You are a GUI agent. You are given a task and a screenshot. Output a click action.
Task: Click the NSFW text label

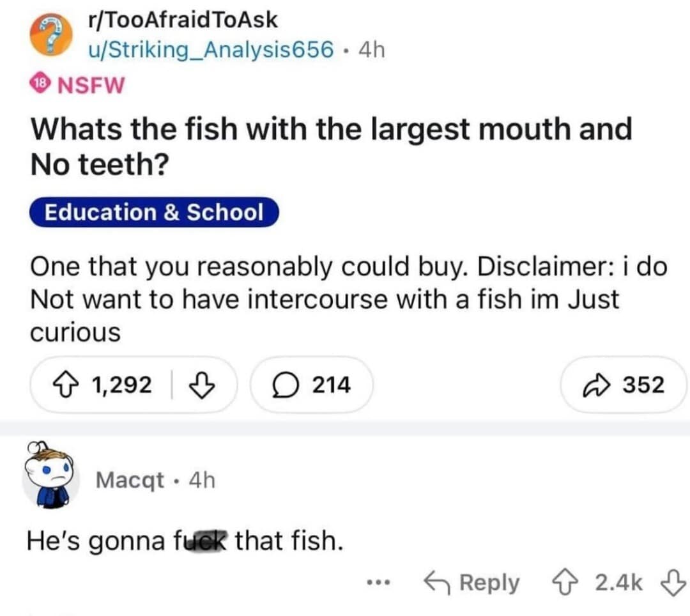pyautogui.click(x=92, y=84)
